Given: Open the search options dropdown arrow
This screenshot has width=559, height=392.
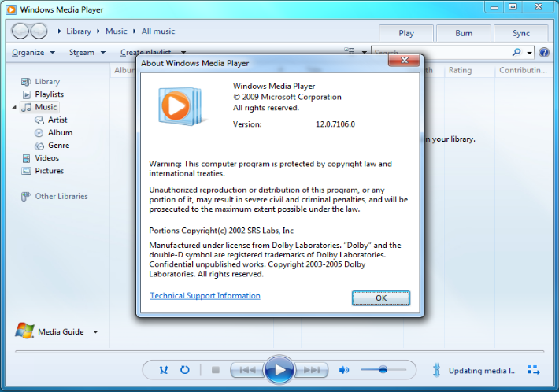Looking at the screenshot, I should tap(529, 53).
